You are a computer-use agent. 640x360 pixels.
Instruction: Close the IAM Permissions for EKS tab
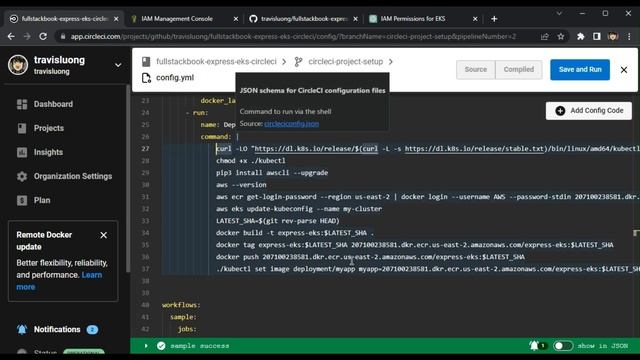pyautogui.click(x=475, y=19)
